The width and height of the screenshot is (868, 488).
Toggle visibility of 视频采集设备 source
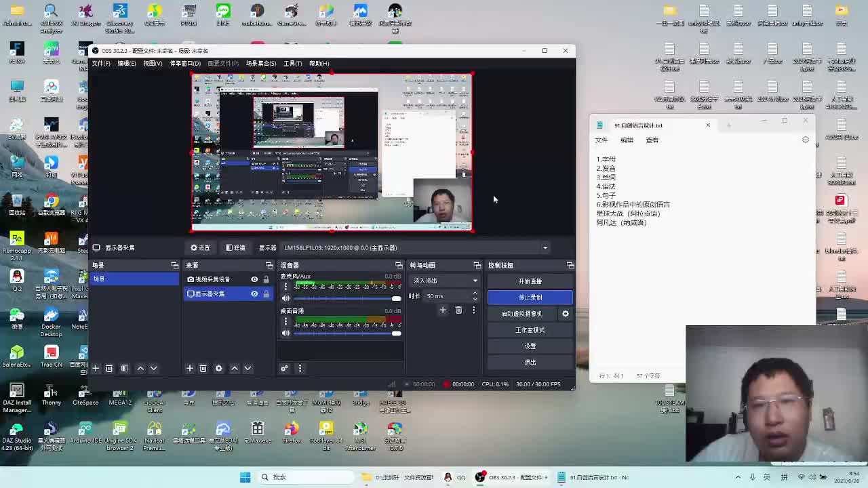pos(254,279)
